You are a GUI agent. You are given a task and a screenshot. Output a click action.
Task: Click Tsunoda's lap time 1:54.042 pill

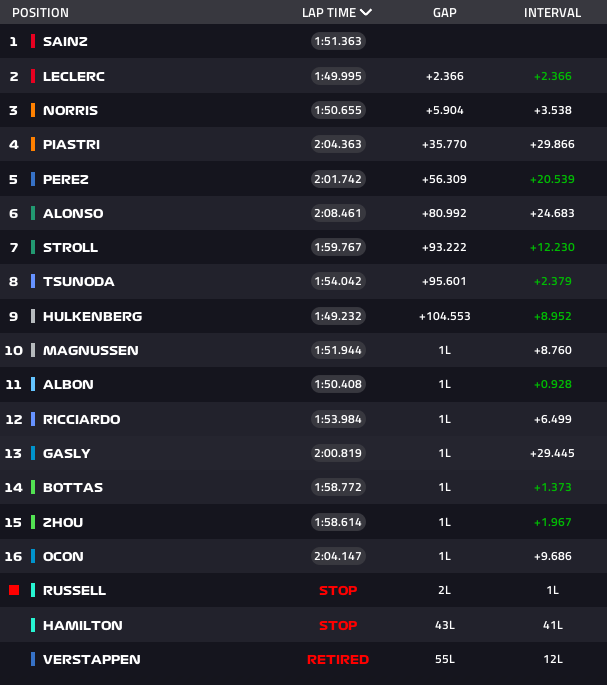click(338, 282)
